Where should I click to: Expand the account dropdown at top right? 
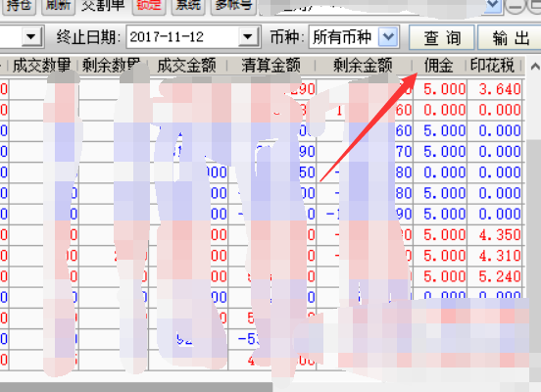(493, 6)
